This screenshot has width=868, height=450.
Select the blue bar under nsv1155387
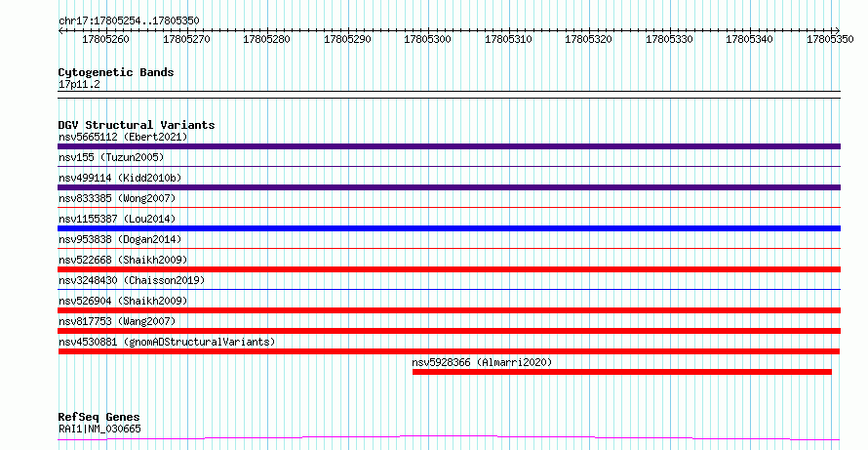point(449,228)
